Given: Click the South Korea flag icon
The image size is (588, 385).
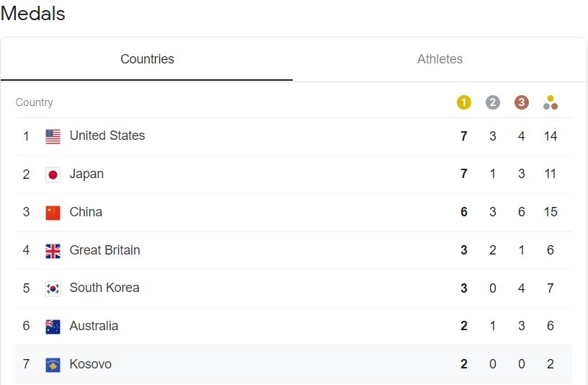Looking at the screenshot, I should point(53,288).
